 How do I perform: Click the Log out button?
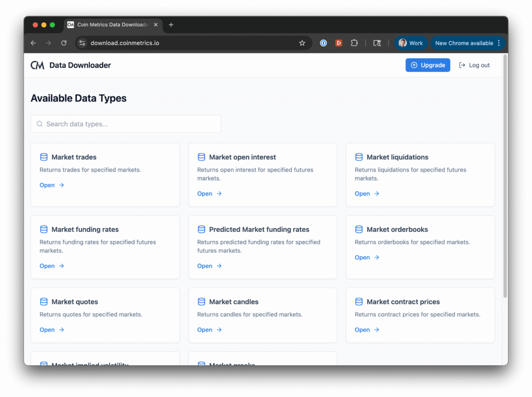point(474,65)
